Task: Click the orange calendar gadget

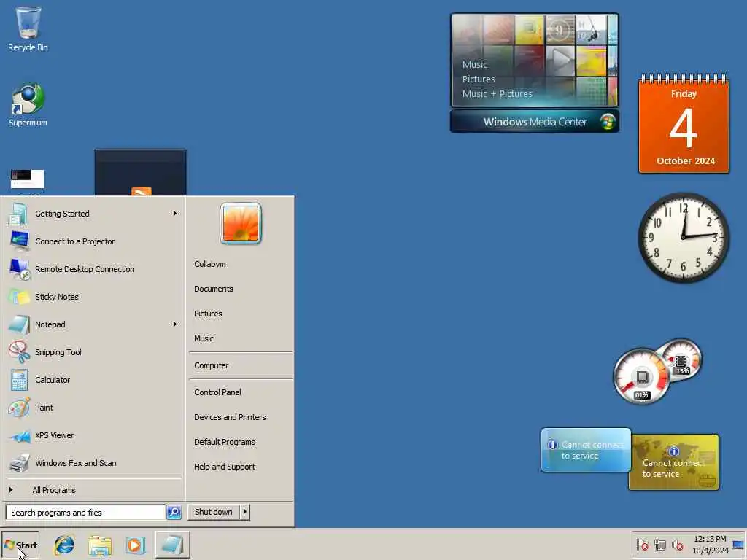Action: (x=684, y=124)
